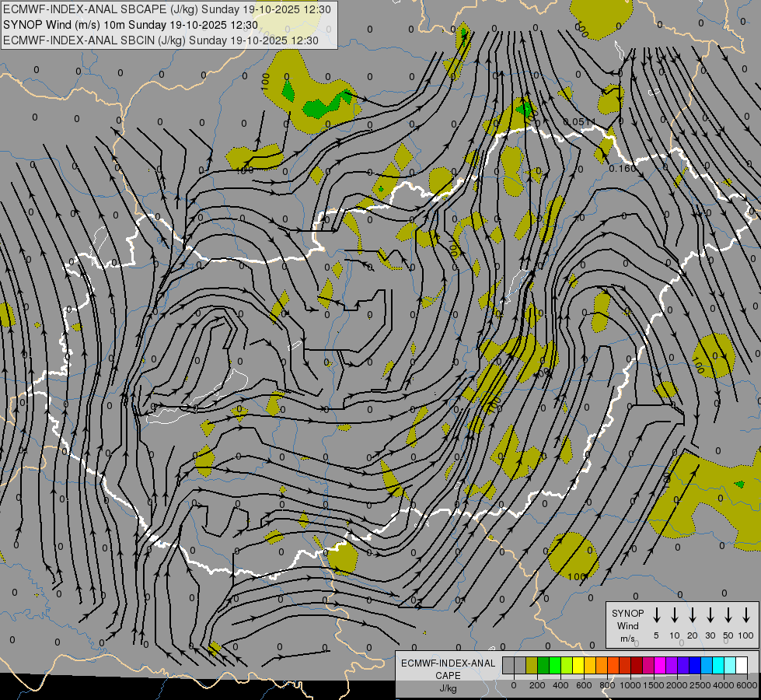Click the first gray CAPE scale swatch

pyautogui.click(x=508, y=666)
